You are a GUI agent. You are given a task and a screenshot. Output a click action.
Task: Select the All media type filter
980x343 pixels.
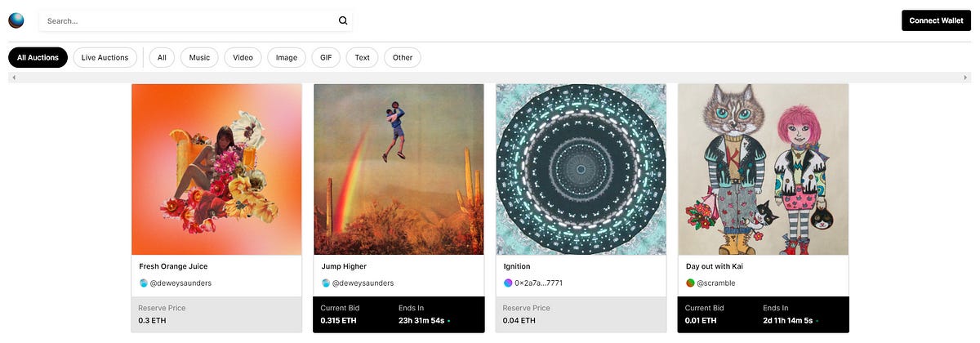point(162,57)
